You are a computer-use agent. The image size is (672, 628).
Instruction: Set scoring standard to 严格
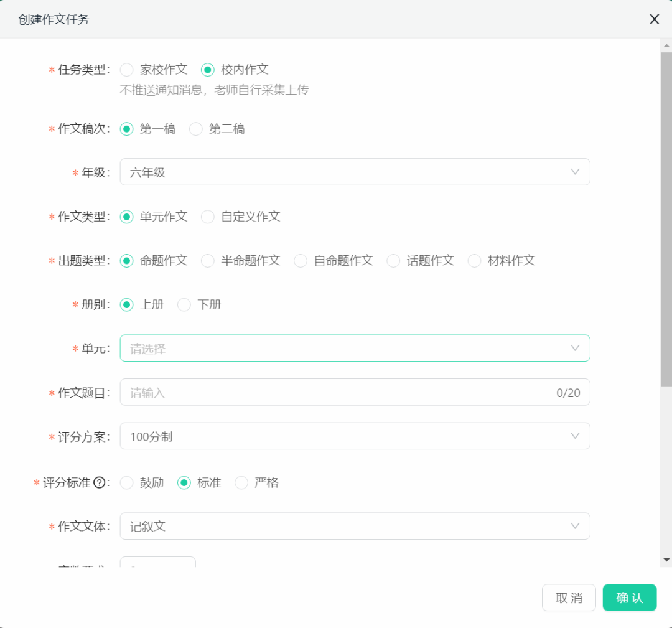pyautogui.click(x=241, y=482)
